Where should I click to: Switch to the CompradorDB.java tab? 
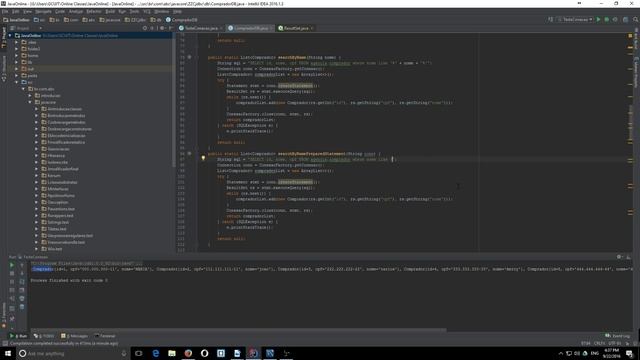point(250,28)
